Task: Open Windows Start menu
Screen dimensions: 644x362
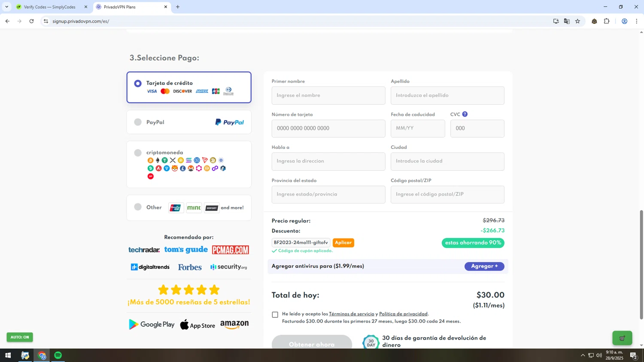Action: click(x=8, y=355)
